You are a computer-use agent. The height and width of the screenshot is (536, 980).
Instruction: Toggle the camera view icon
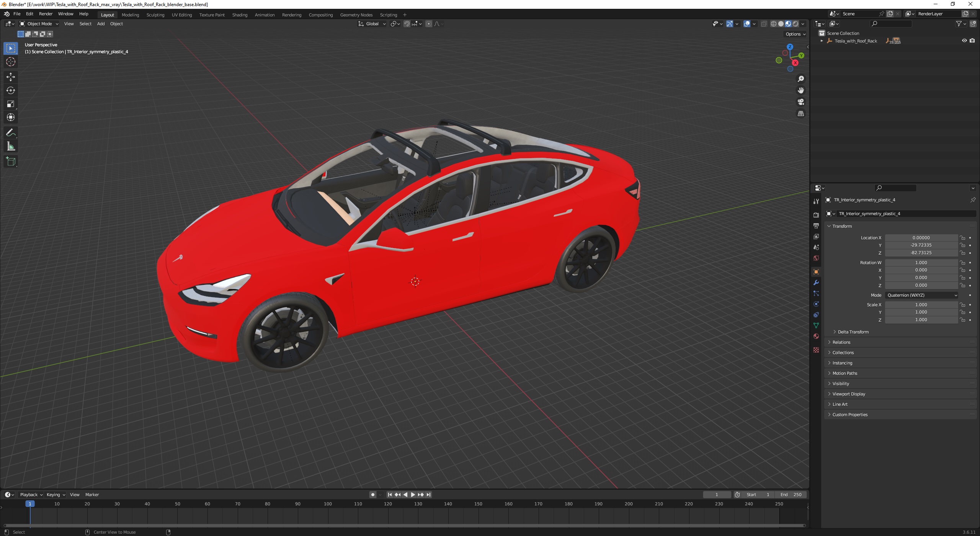coord(800,102)
